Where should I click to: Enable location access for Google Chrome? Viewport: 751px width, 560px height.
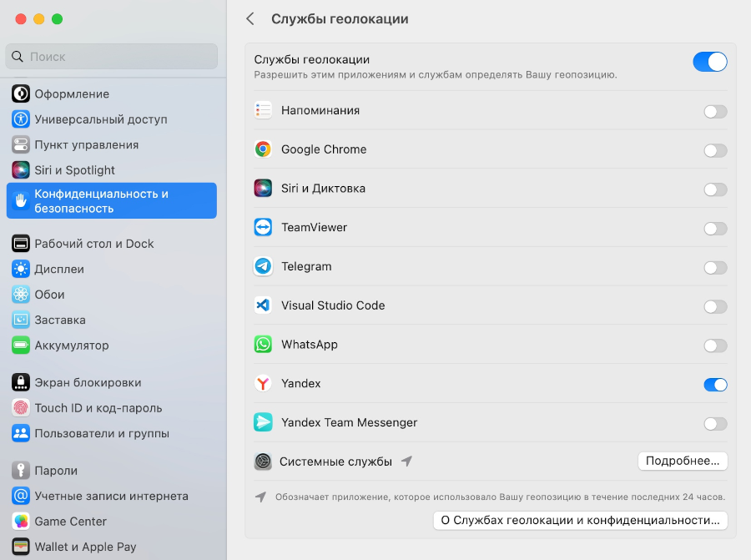715,151
